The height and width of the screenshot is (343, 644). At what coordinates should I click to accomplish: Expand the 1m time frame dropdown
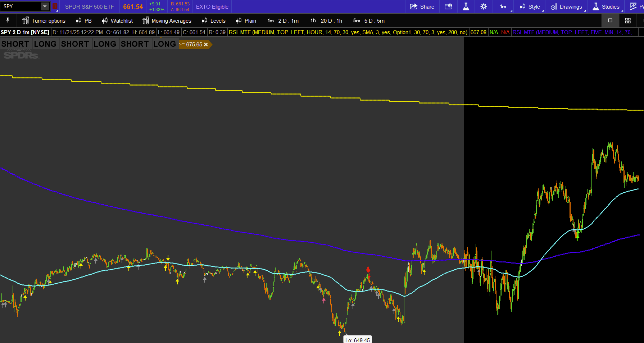click(504, 6)
